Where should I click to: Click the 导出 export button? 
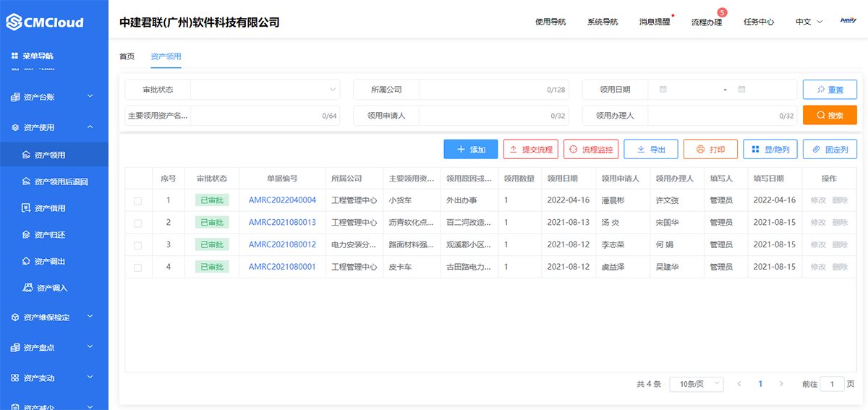tap(651, 149)
